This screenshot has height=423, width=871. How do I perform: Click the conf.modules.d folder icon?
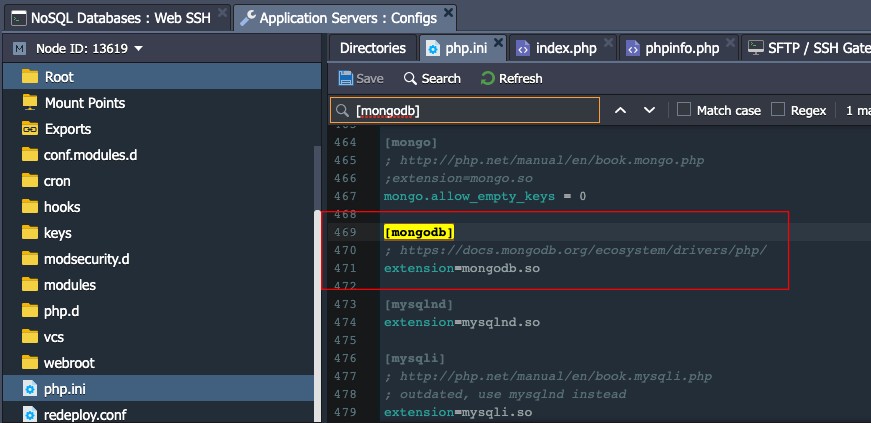30,155
